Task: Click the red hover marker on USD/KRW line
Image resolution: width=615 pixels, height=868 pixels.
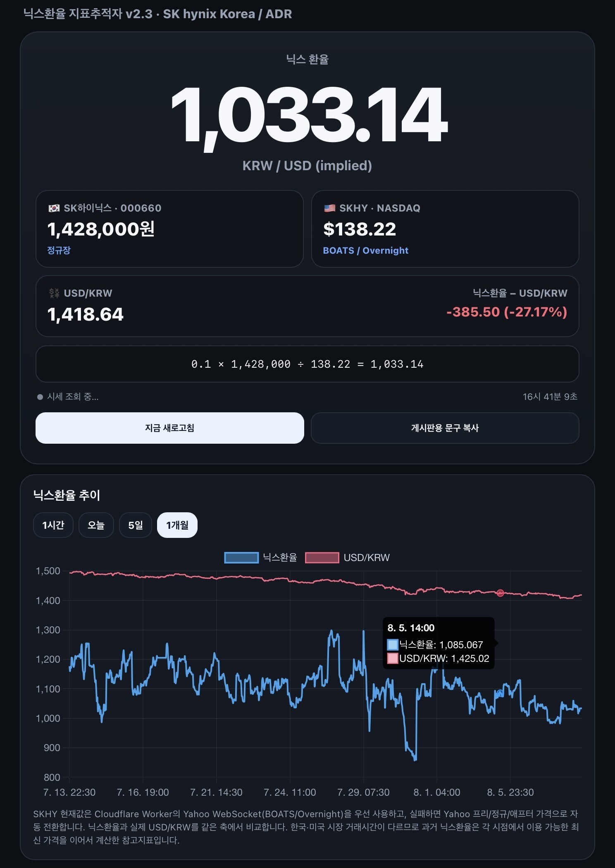Action: pos(500,593)
